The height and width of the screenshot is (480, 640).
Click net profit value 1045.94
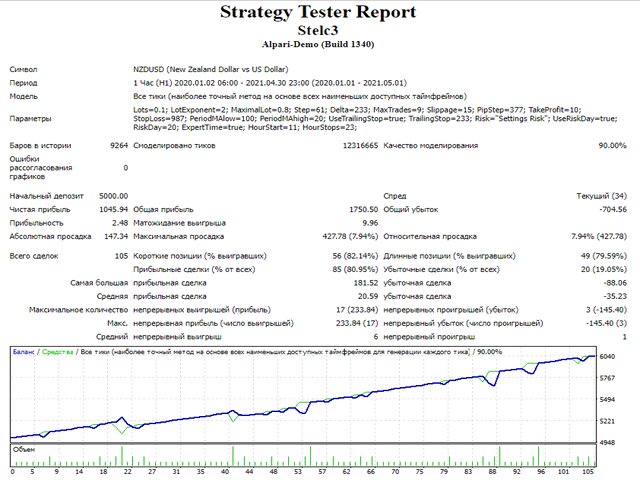coord(113,209)
